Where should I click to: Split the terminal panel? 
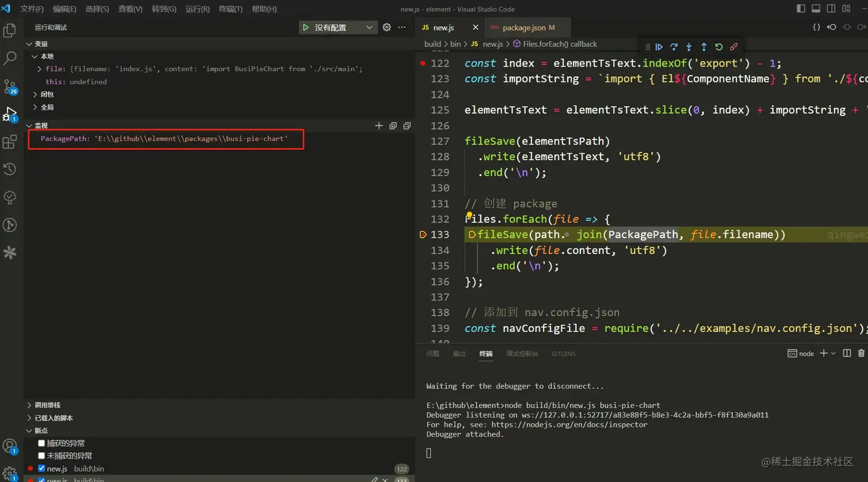pyautogui.click(x=847, y=353)
